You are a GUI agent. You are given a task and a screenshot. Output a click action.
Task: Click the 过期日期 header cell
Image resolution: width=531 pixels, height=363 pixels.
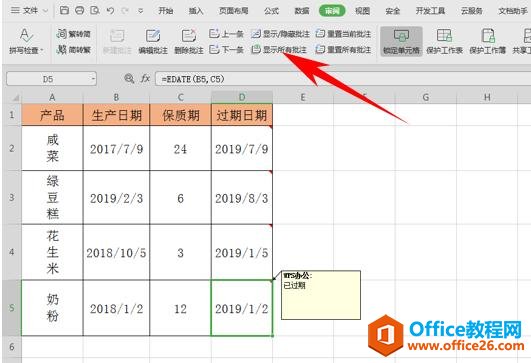[242, 115]
